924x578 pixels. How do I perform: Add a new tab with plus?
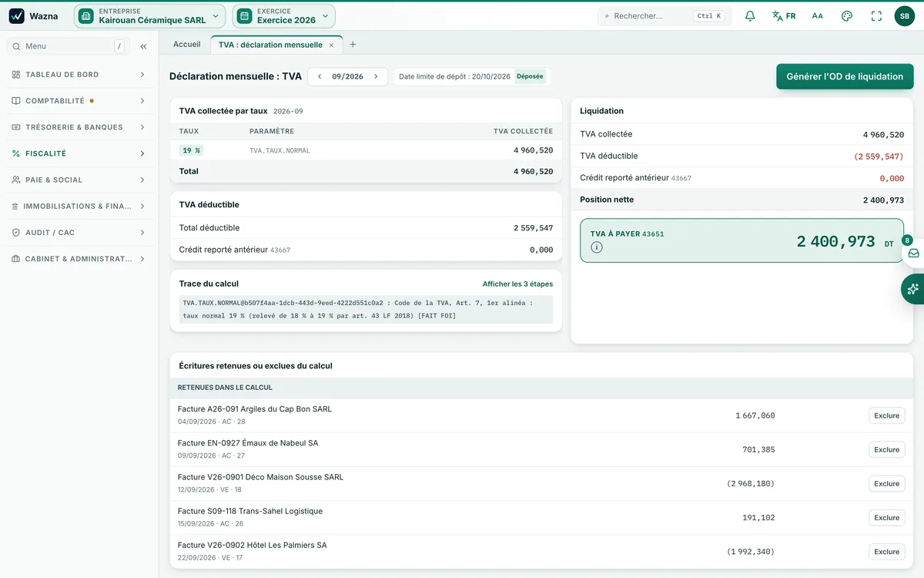click(x=353, y=45)
